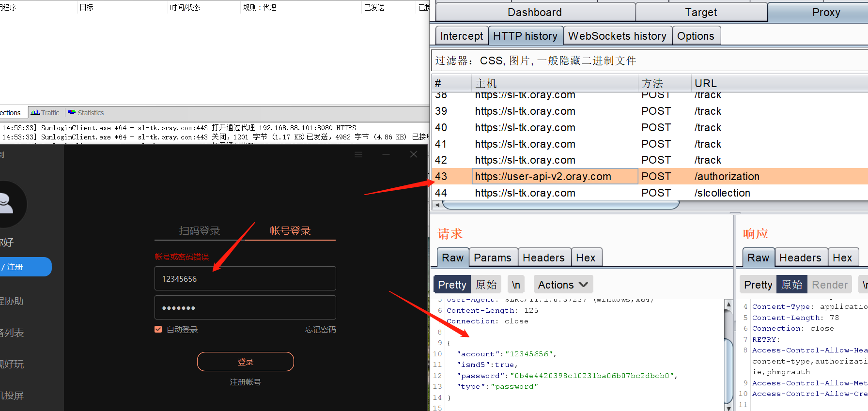Open the Intercept sub-tab
The width and height of the screenshot is (868, 411).
click(462, 36)
